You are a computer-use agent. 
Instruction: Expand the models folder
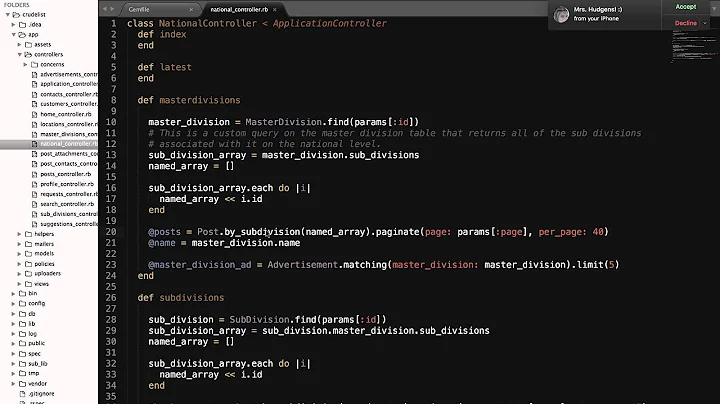(19, 254)
